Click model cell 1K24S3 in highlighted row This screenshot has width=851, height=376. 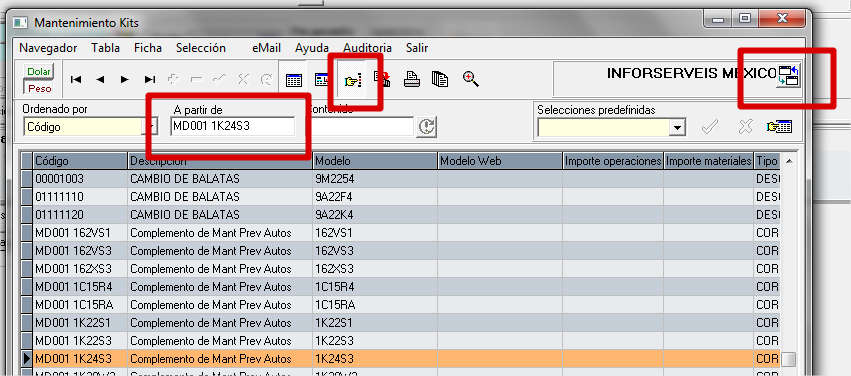coord(375,359)
